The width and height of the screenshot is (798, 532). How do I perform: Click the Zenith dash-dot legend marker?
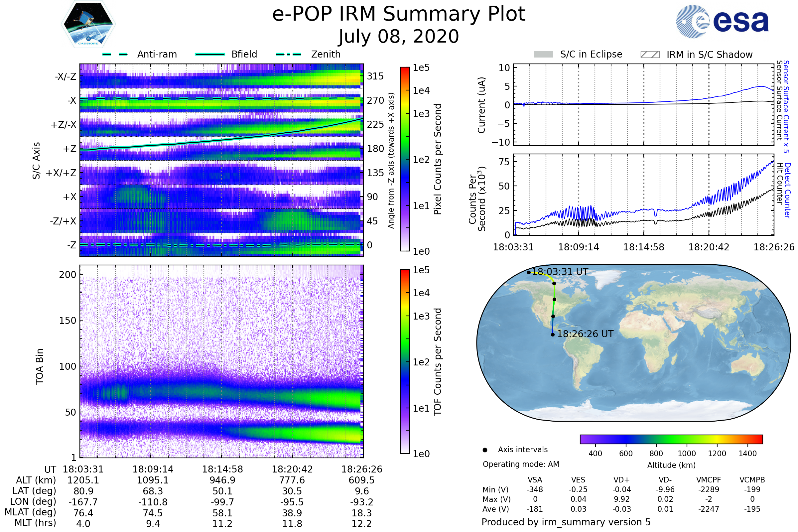289,54
